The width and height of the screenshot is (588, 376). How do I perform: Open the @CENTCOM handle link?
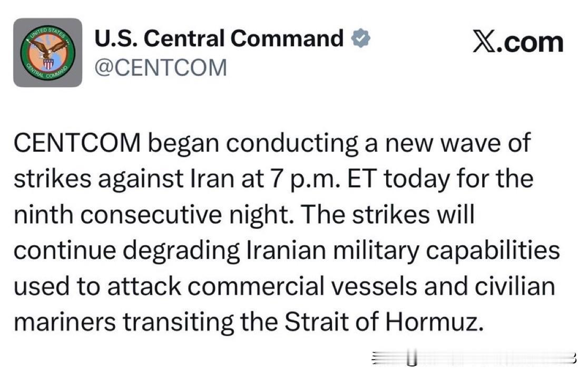(161, 68)
